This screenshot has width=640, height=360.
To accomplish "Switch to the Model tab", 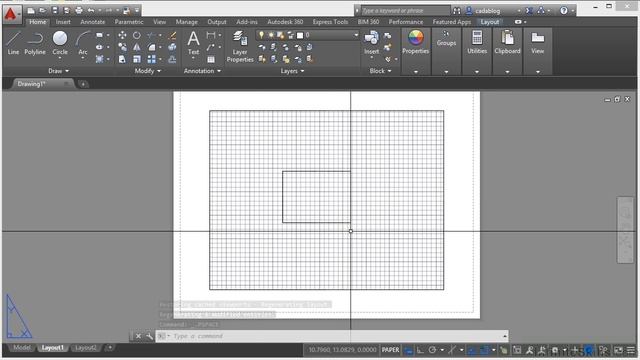I will [x=22, y=348].
